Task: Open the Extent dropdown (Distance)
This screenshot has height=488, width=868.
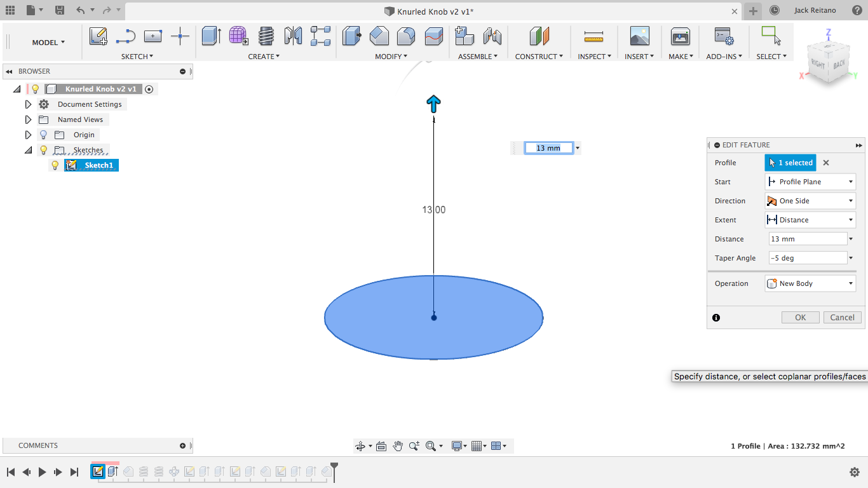Action: point(810,220)
